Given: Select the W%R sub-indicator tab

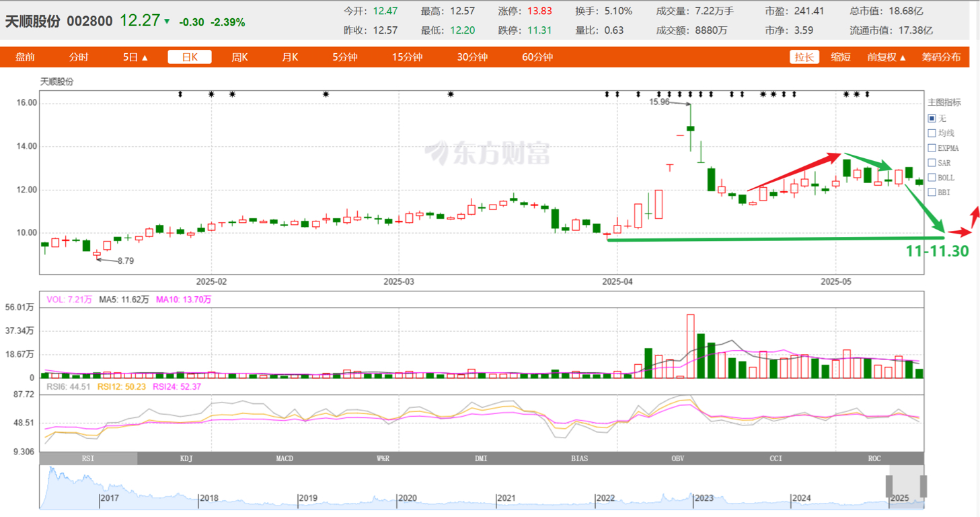Looking at the screenshot, I should (x=383, y=458).
